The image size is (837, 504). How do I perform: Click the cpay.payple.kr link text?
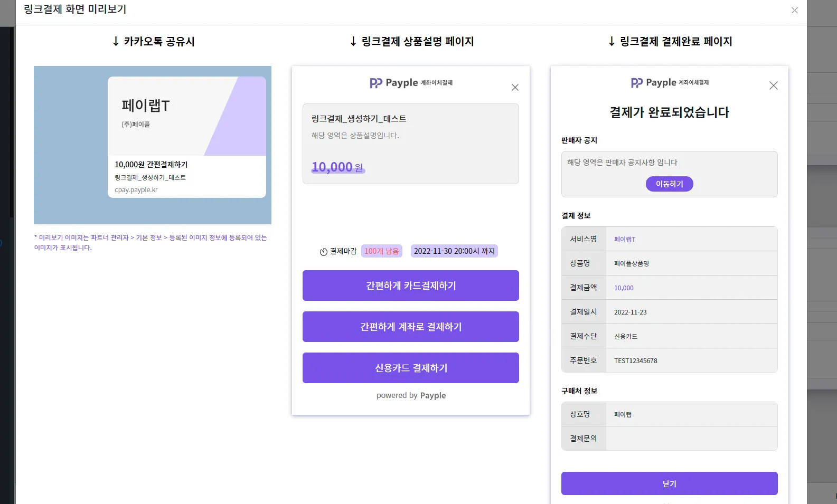pos(136,190)
